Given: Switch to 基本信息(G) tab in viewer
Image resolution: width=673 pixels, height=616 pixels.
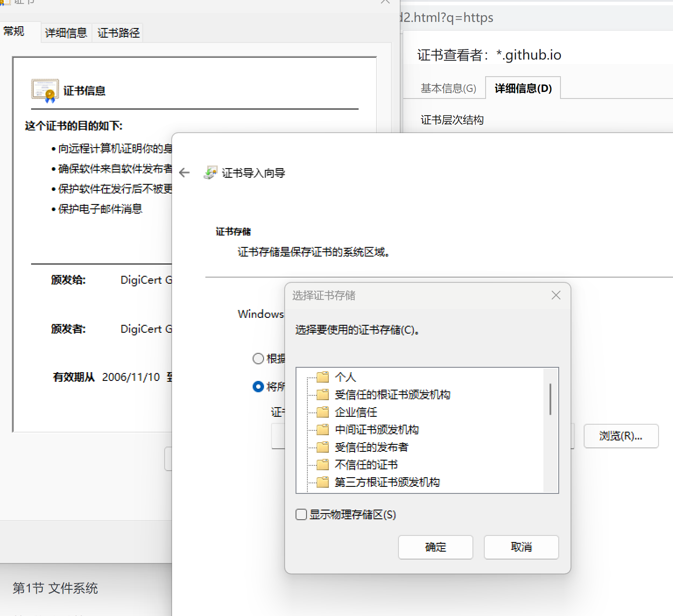Looking at the screenshot, I should [448, 88].
